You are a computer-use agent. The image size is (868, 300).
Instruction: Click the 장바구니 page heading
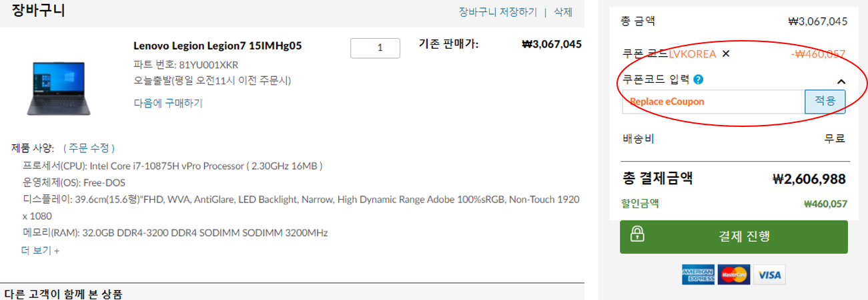[x=39, y=11]
